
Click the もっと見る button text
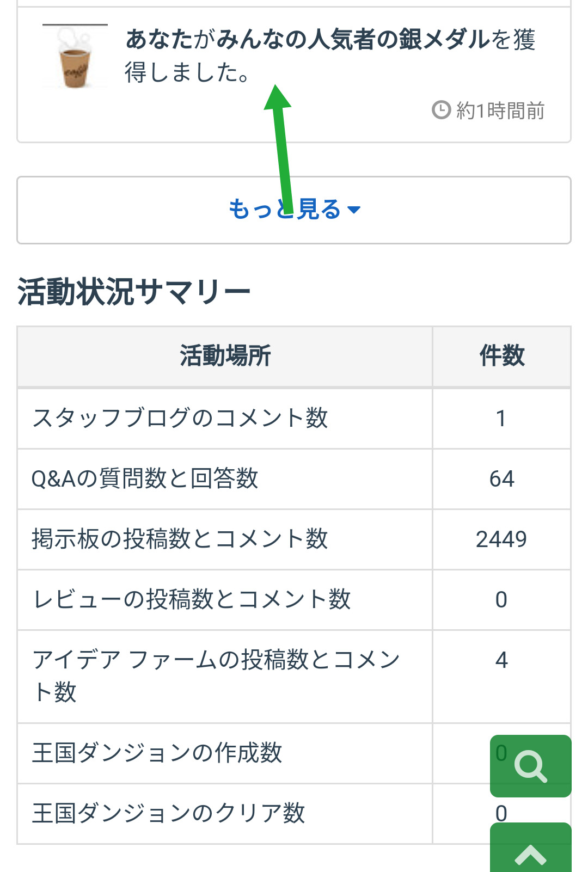(284, 210)
